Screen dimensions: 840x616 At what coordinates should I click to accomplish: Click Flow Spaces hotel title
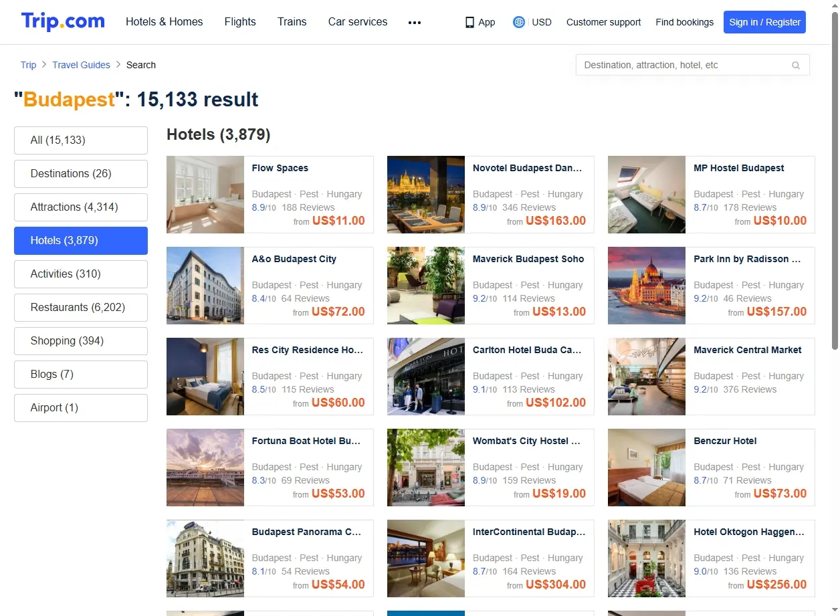(x=280, y=168)
